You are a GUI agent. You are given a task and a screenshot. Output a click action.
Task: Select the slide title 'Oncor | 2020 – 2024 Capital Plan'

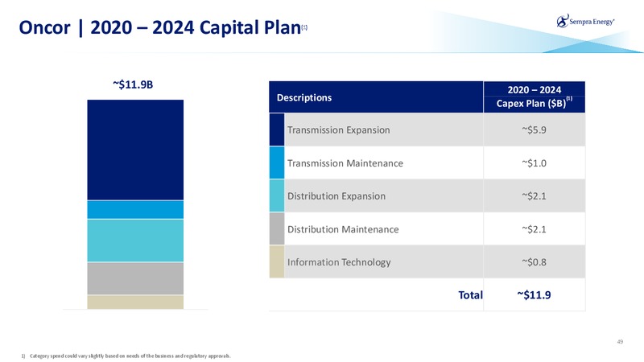coord(159,27)
